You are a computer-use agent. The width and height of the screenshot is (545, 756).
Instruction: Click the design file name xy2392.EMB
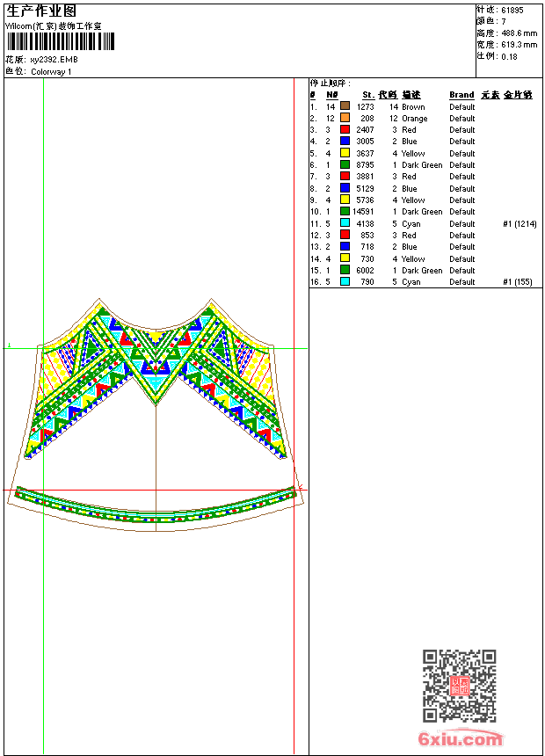(x=54, y=60)
